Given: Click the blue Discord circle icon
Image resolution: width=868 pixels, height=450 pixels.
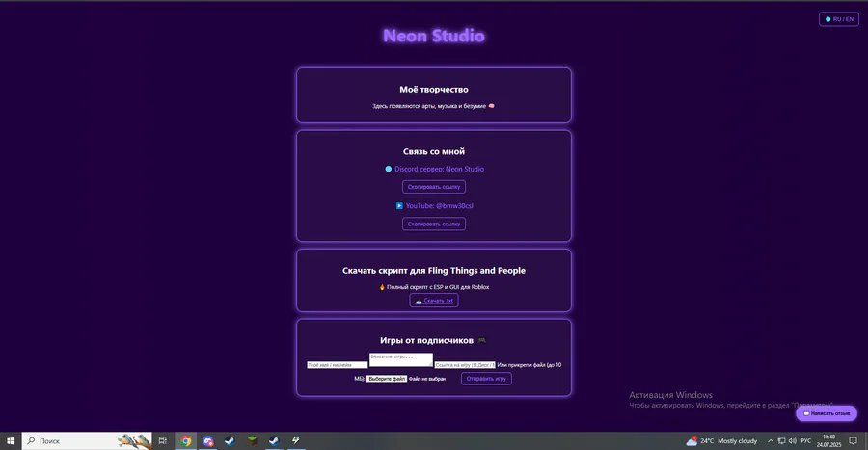Looking at the screenshot, I should click(x=388, y=170).
